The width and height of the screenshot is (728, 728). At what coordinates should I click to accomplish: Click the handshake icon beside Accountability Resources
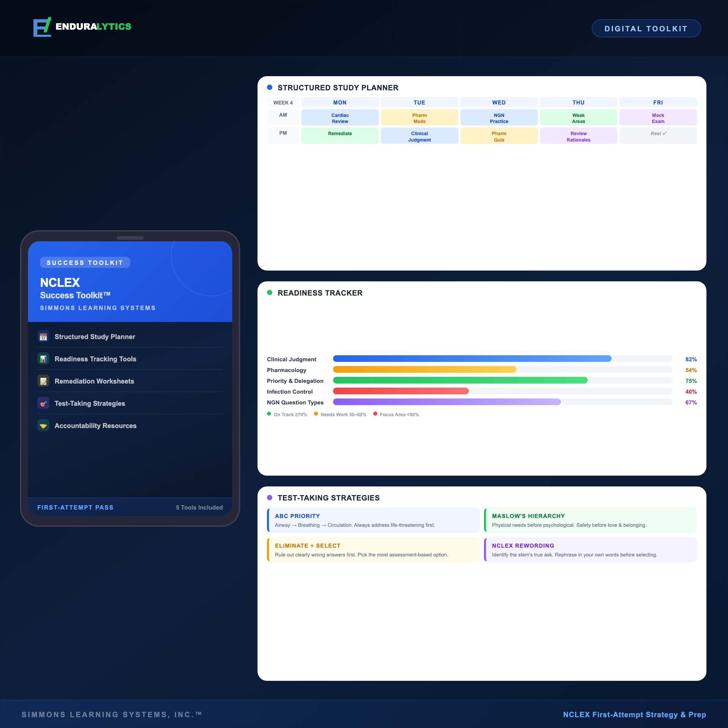click(43, 425)
